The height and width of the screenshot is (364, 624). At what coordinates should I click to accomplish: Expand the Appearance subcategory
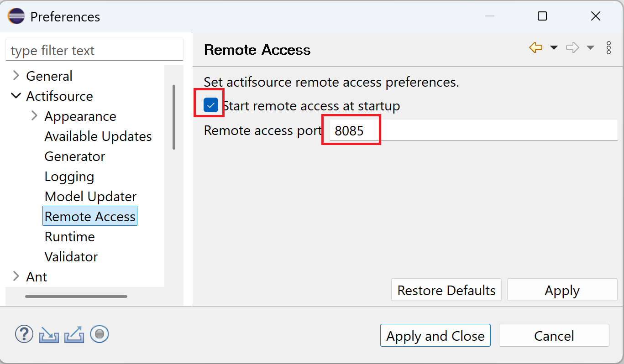pos(34,116)
